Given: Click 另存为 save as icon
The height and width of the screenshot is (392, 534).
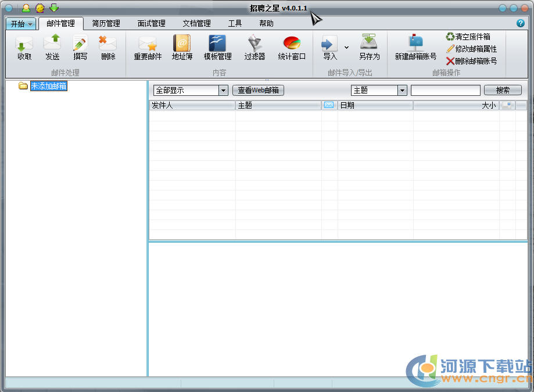Looking at the screenshot, I should click(x=369, y=45).
